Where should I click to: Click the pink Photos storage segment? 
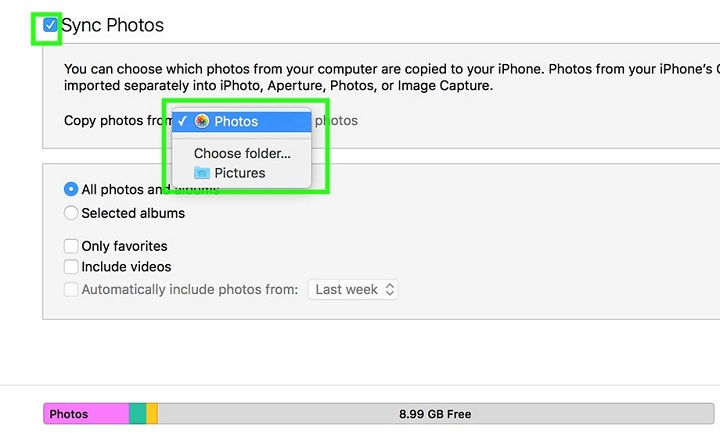coord(86,414)
